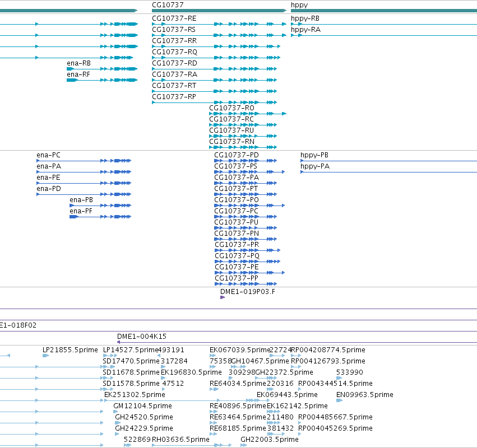The height and width of the screenshot is (448, 477).
Task: Click EST label GH22003.5prime
Action: [x=269, y=440]
